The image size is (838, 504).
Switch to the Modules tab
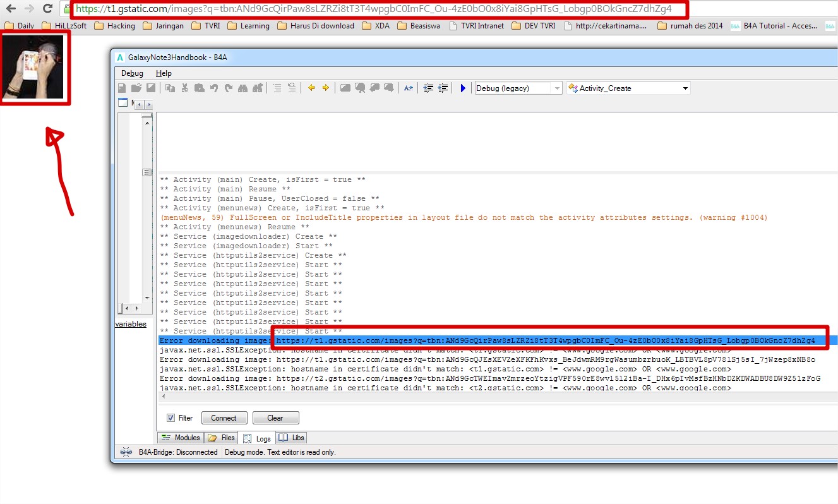point(181,438)
